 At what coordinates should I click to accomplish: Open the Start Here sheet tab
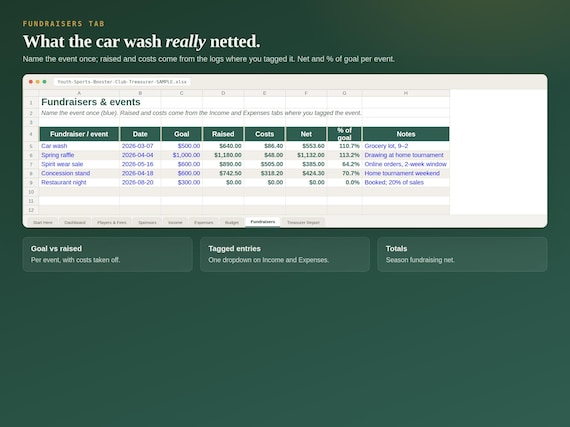pos(43,222)
